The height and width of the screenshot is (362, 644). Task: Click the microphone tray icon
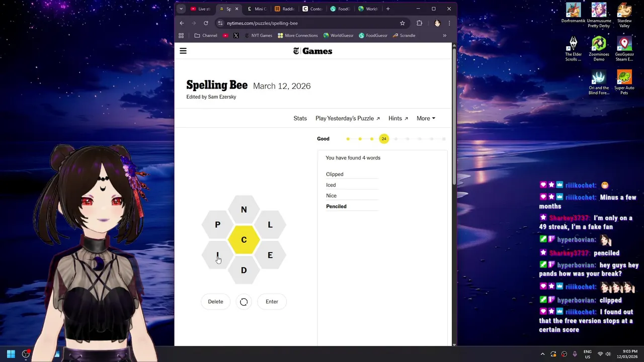pos(575,354)
